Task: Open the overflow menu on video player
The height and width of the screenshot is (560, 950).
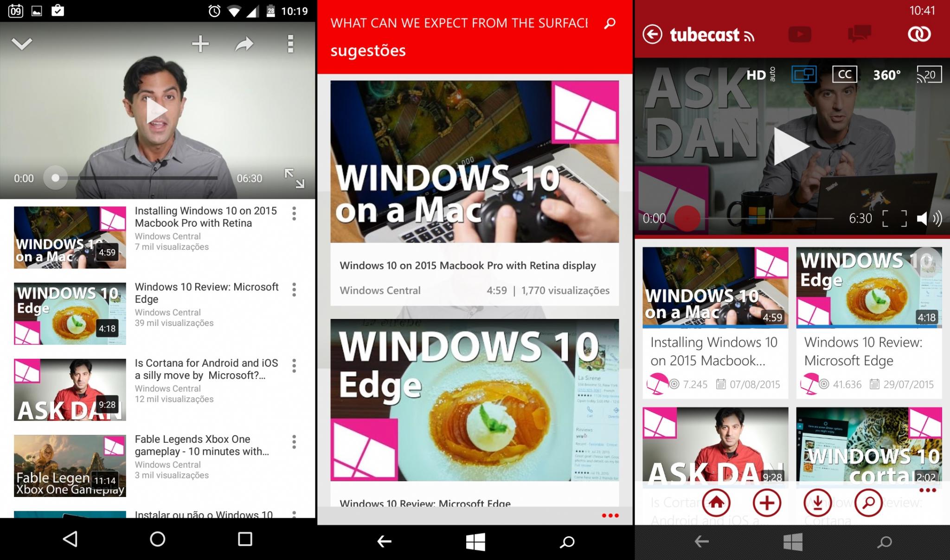Action: (290, 44)
